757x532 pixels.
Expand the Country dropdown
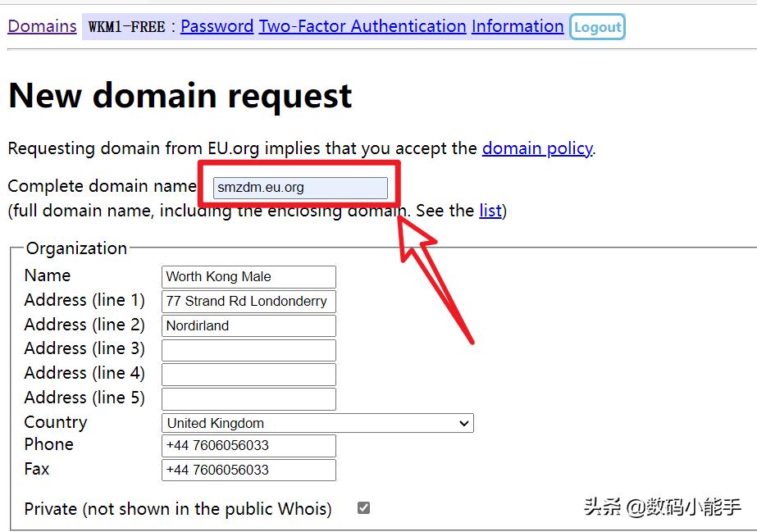point(317,423)
